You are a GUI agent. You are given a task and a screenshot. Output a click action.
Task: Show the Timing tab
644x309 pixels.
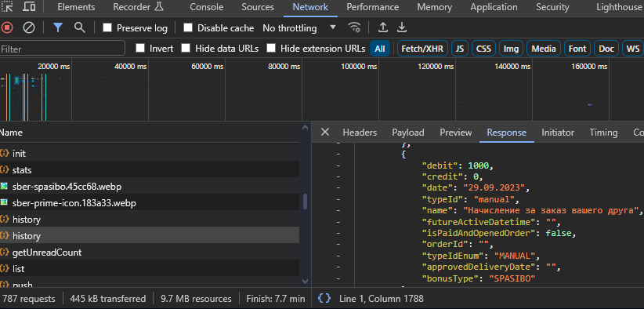pos(603,133)
